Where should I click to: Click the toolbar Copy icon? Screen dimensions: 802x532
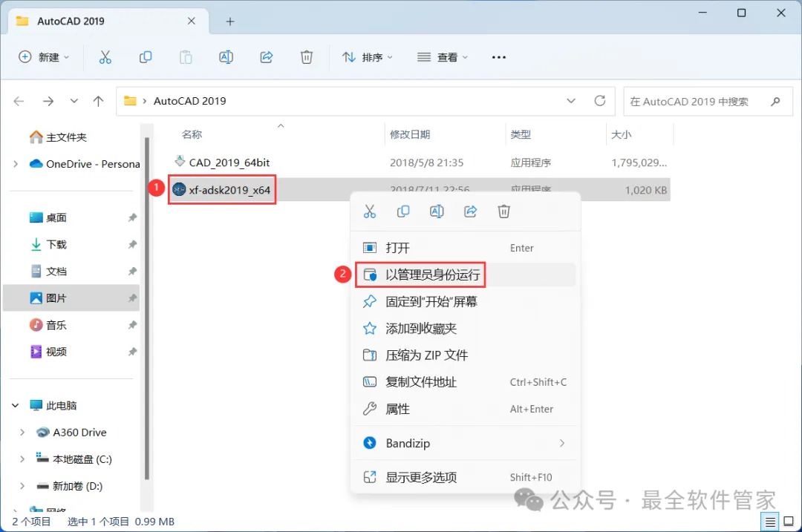pyautogui.click(x=146, y=57)
